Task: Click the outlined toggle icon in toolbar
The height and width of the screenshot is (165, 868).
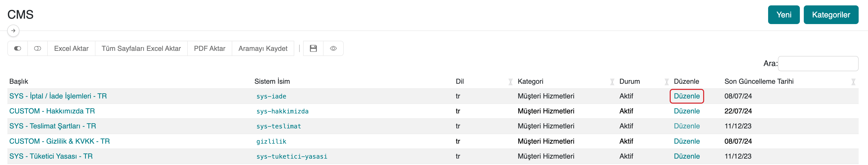Action: click(x=37, y=48)
